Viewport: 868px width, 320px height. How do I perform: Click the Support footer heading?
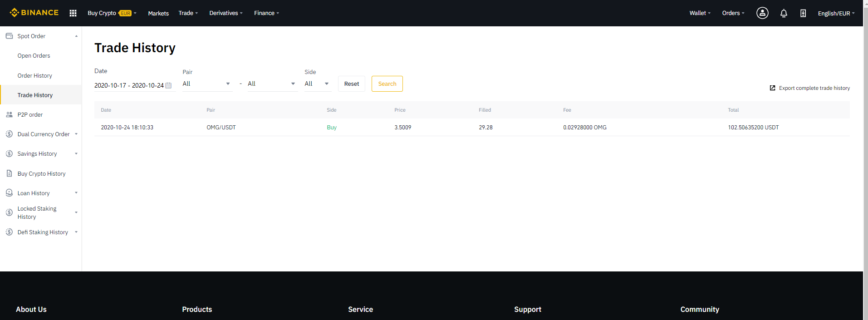click(528, 310)
